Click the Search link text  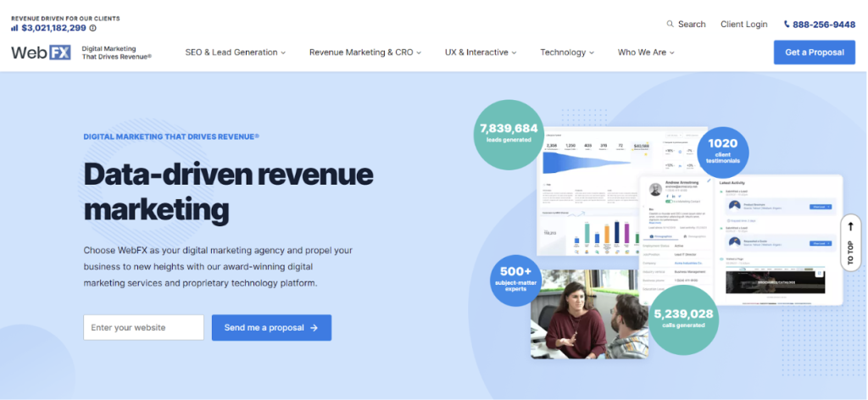point(692,25)
